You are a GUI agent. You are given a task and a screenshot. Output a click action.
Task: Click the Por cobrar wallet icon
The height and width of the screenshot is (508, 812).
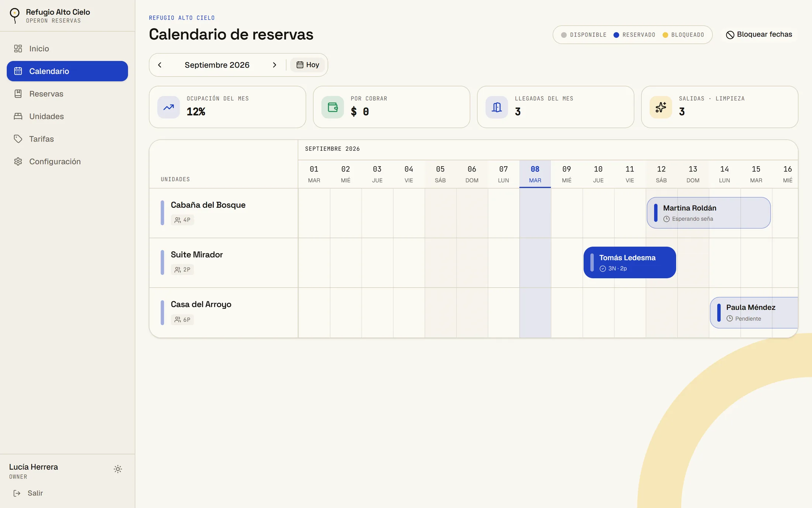(333, 107)
